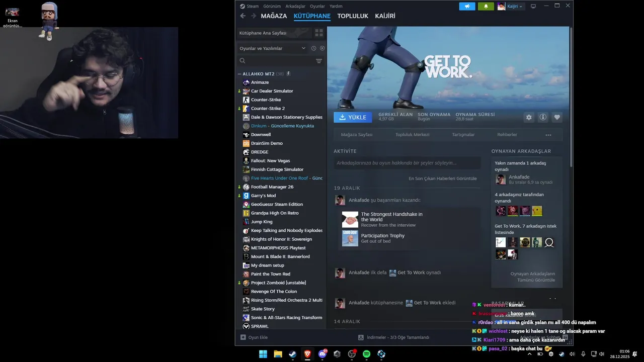Image resolution: width=644 pixels, height=362 pixels.
Task: Add Get To Work to favorites heart
Action: pyautogui.click(x=557, y=117)
